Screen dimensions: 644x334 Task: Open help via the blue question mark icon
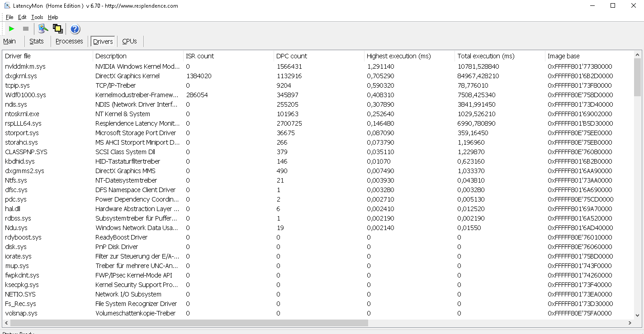click(75, 29)
